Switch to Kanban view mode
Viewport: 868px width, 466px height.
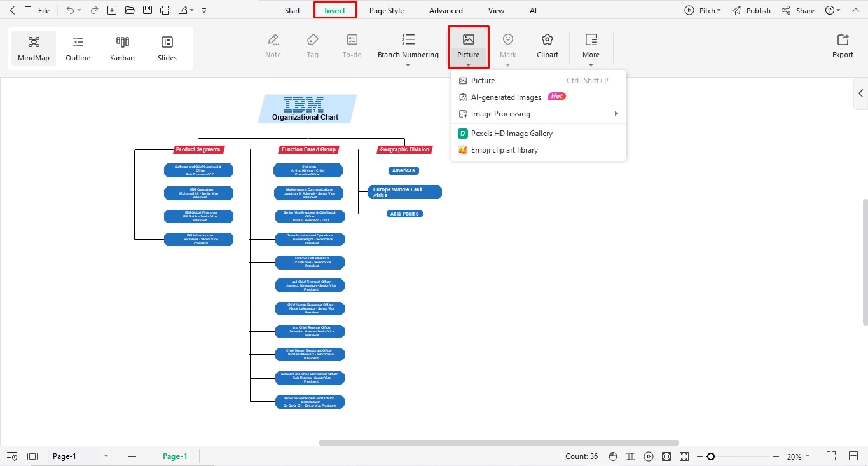(x=122, y=48)
